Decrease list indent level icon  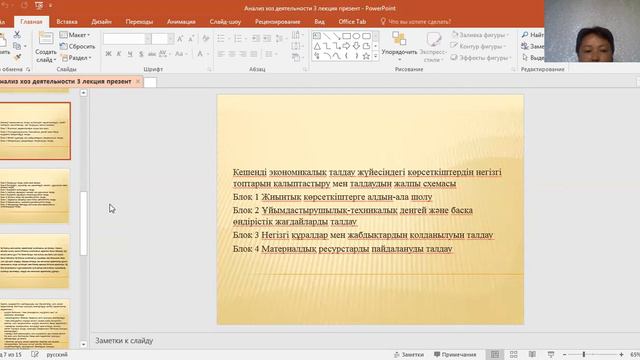coord(256,39)
